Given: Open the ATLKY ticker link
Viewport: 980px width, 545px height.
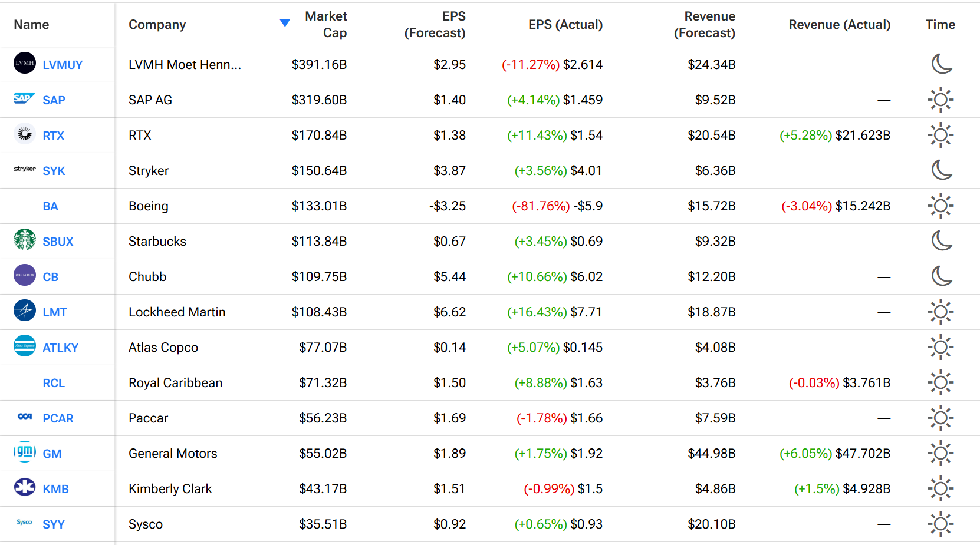Looking at the screenshot, I should tap(60, 348).
